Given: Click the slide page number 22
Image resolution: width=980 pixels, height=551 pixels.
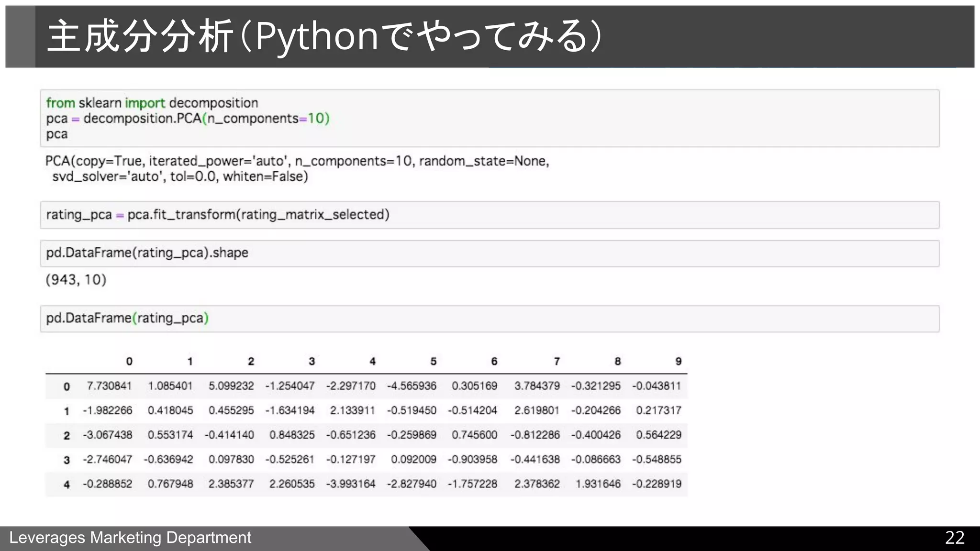Looking at the screenshot, I should [955, 538].
